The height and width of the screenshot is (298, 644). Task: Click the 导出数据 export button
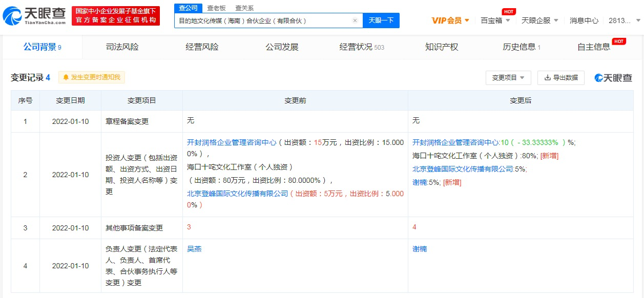[560, 78]
